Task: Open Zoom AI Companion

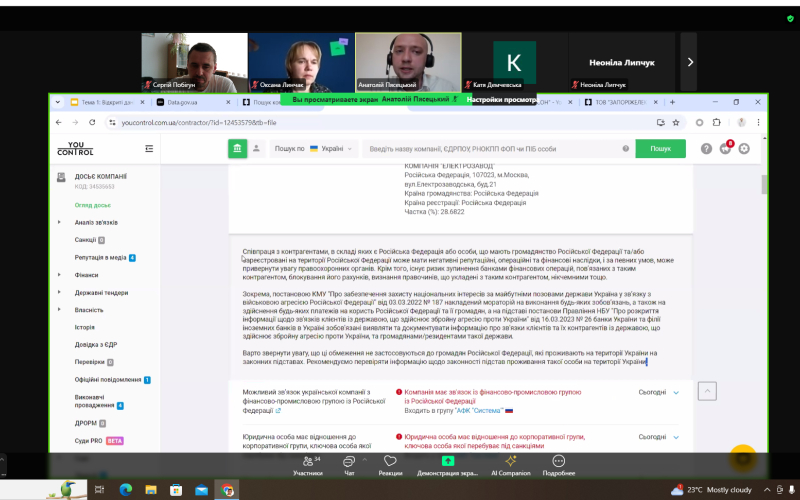Action: coord(511,465)
